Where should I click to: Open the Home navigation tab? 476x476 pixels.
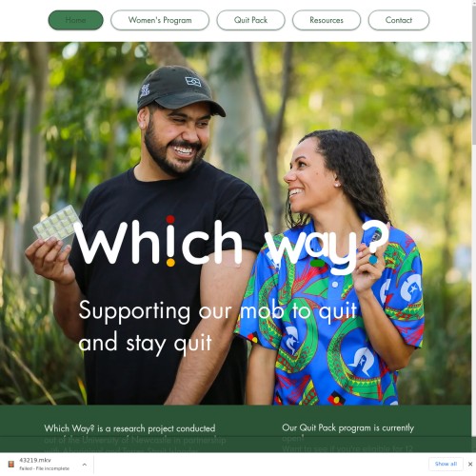coord(75,20)
